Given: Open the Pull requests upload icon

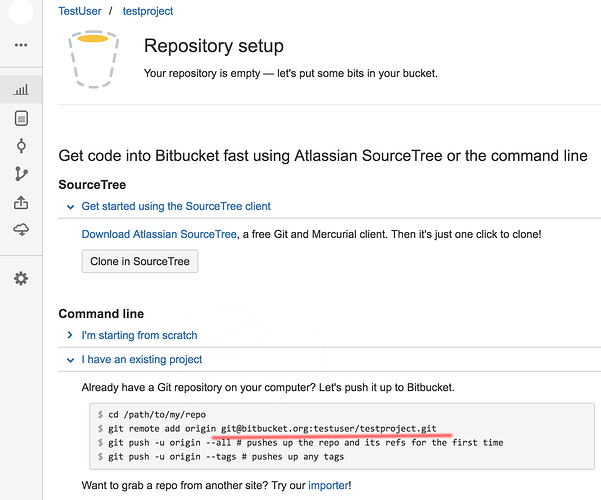Looking at the screenshot, I should click(21, 202).
